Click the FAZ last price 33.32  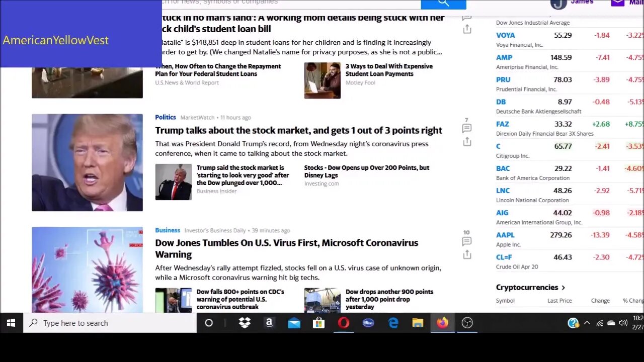pyautogui.click(x=563, y=124)
